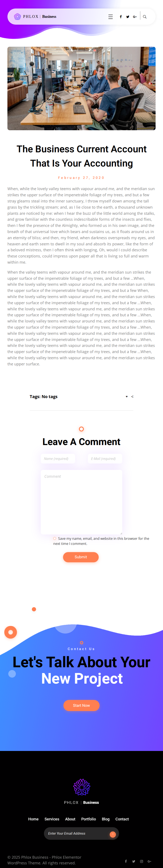Open the Blog footer menu item

tap(106, 819)
